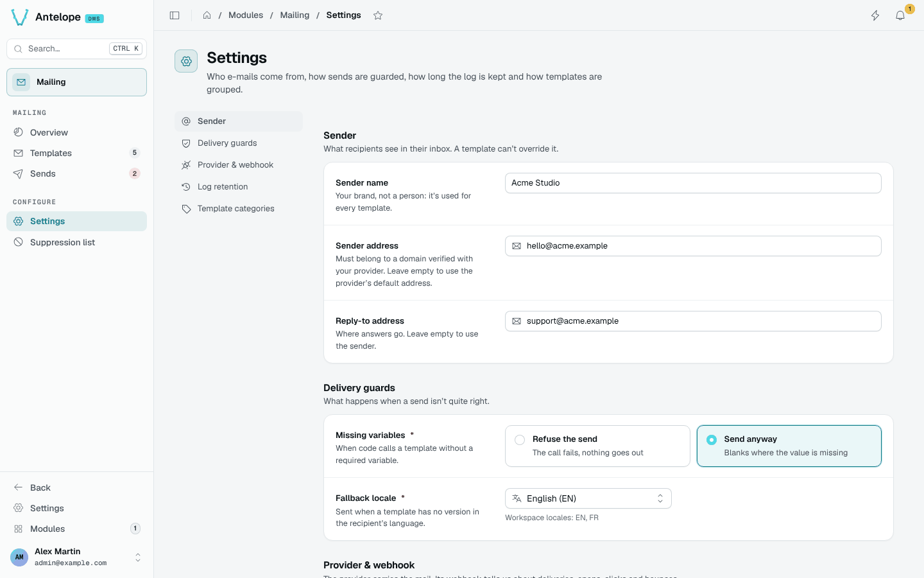924x578 pixels.
Task: Click the notification count badge on bell
Action: coord(910,9)
